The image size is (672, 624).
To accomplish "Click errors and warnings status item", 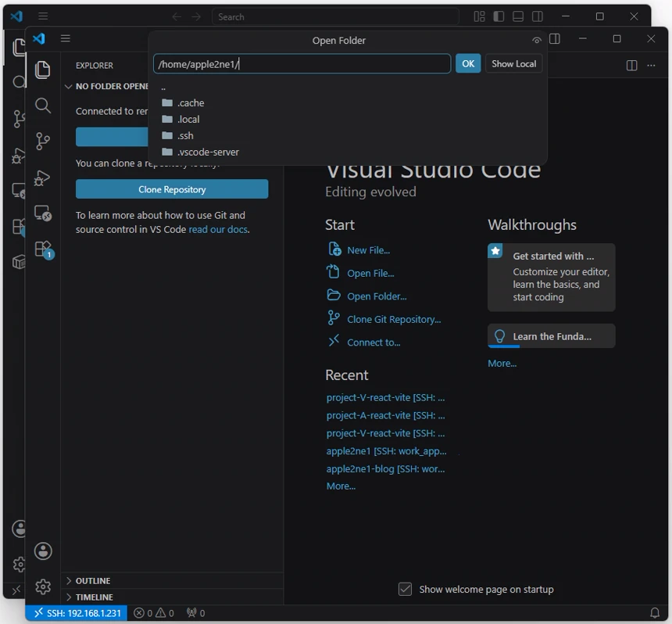I will pos(154,613).
